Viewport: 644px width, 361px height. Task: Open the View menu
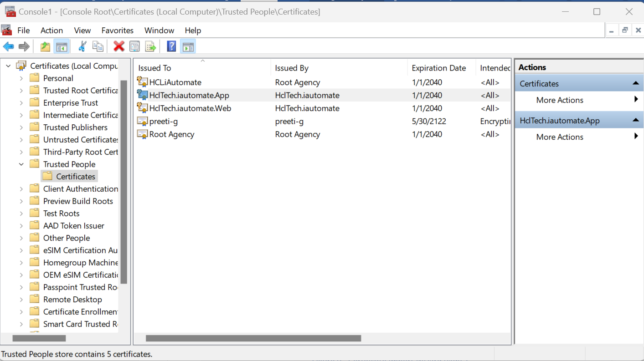click(x=82, y=31)
